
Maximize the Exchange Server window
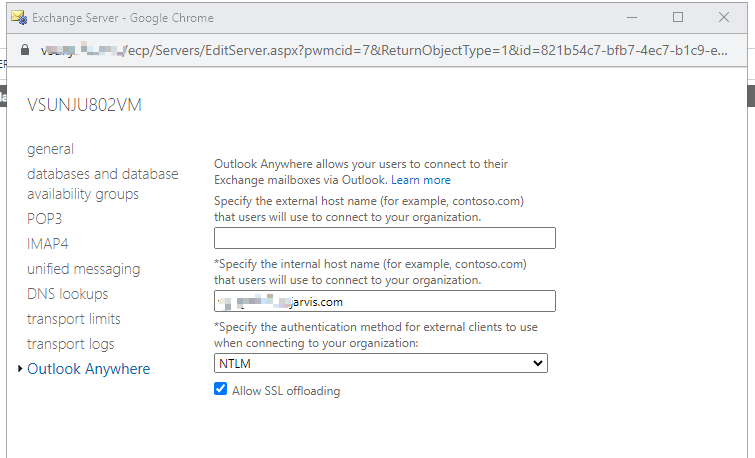point(678,18)
